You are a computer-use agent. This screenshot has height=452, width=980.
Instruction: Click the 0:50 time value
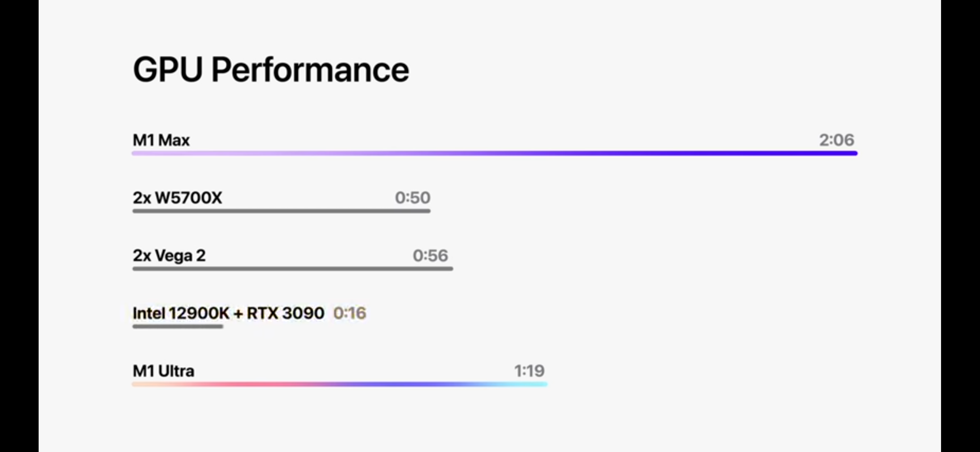pyautogui.click(x=412, y=198)
